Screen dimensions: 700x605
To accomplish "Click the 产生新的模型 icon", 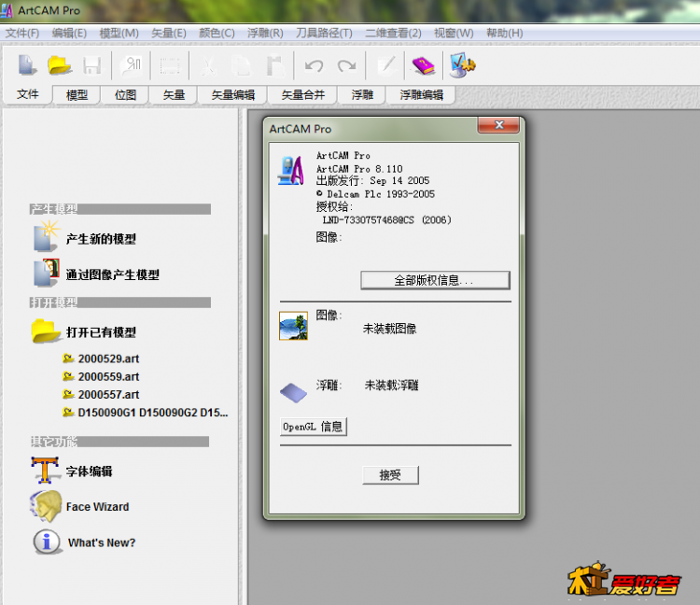I will coord(47,235).
